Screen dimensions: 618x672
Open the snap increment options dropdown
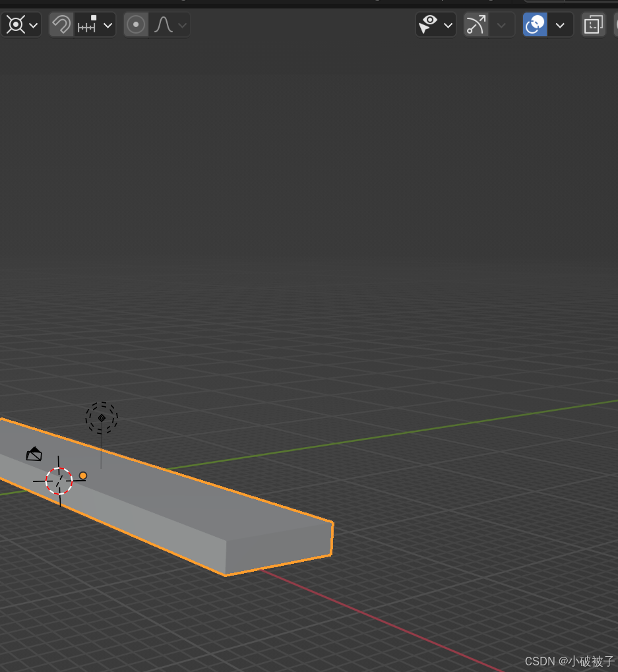tap(95, 25)
